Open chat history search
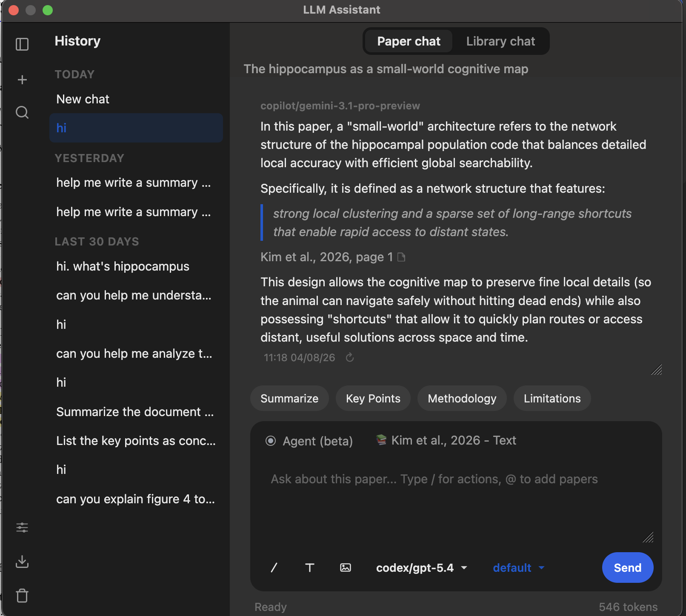The width and height of the screenshot is (686, 616). [x=22, y=112]
